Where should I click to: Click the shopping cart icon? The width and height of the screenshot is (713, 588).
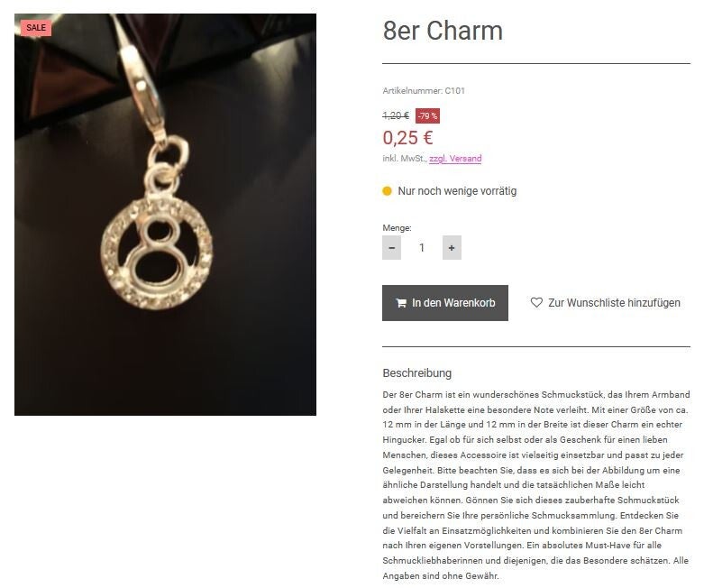pyautogui.click(x=400, y=303)
